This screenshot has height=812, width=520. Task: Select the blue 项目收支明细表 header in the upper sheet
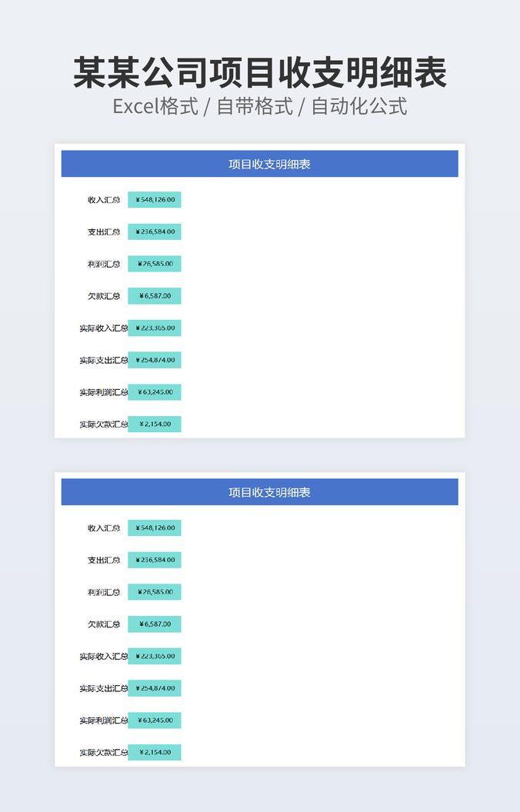[260, 164]
